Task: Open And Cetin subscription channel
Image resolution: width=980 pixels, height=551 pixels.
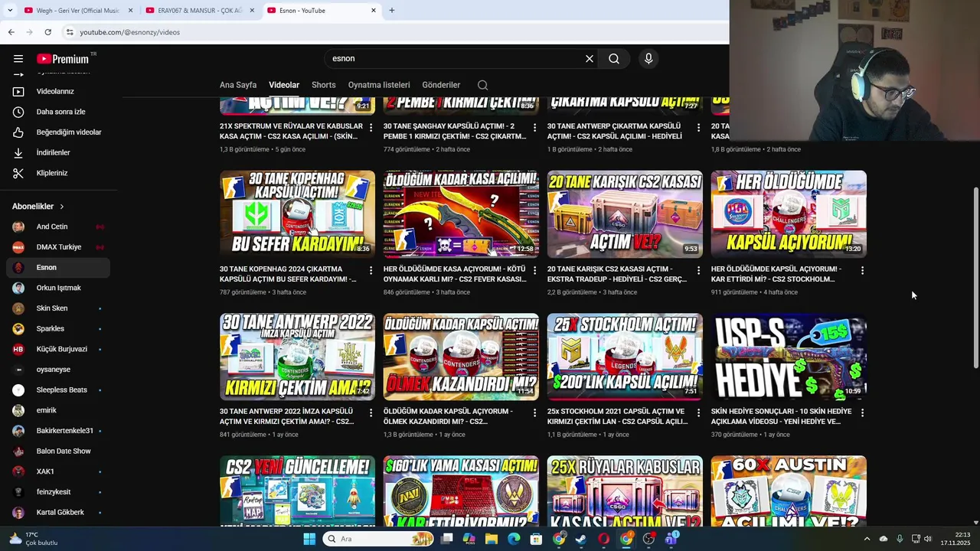Action: 58,227
